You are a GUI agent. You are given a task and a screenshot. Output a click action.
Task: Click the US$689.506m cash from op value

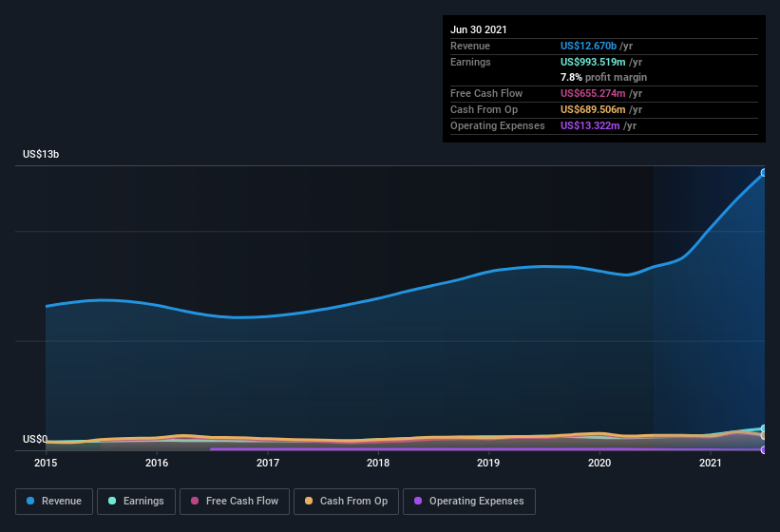click(x=593, y=109)
